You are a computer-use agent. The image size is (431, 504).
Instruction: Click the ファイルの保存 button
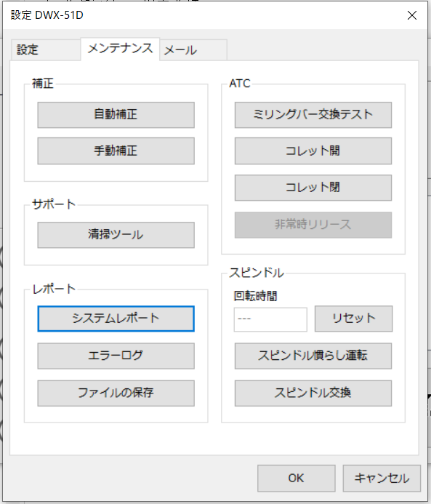point(116,393)
